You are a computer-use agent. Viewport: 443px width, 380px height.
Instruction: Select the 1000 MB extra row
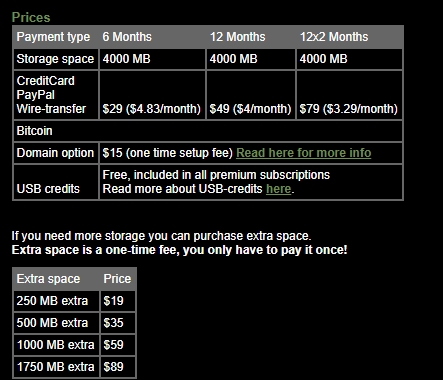(x=74, y=345)
